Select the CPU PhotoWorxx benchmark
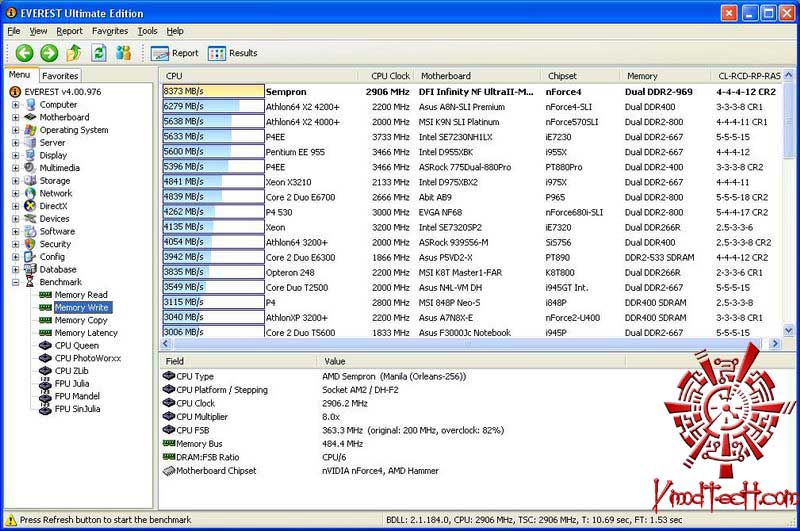The image size is (800, 531). pos(88,358)
